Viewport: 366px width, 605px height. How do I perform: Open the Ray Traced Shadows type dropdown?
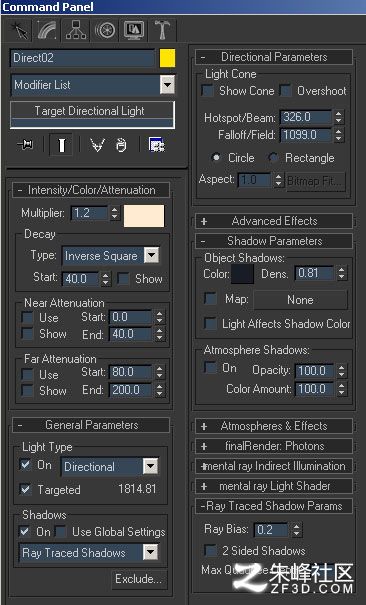tap(150, 552)
